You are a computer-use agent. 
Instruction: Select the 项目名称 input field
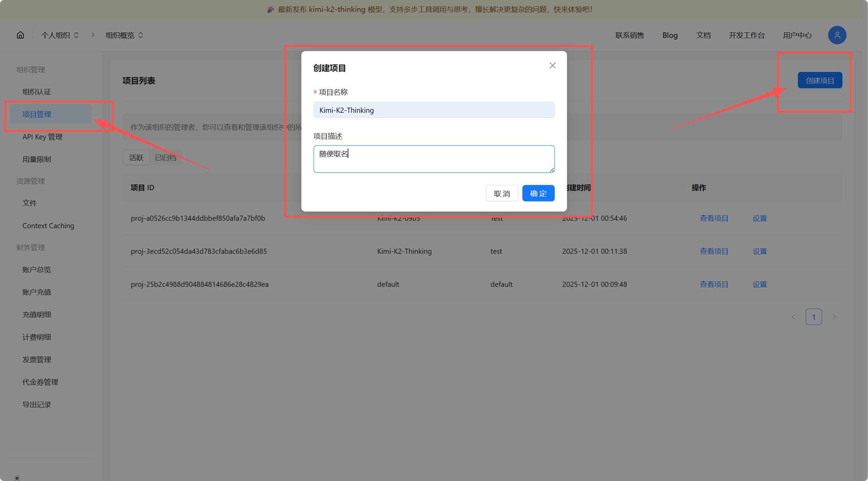[x=433, y=110]
